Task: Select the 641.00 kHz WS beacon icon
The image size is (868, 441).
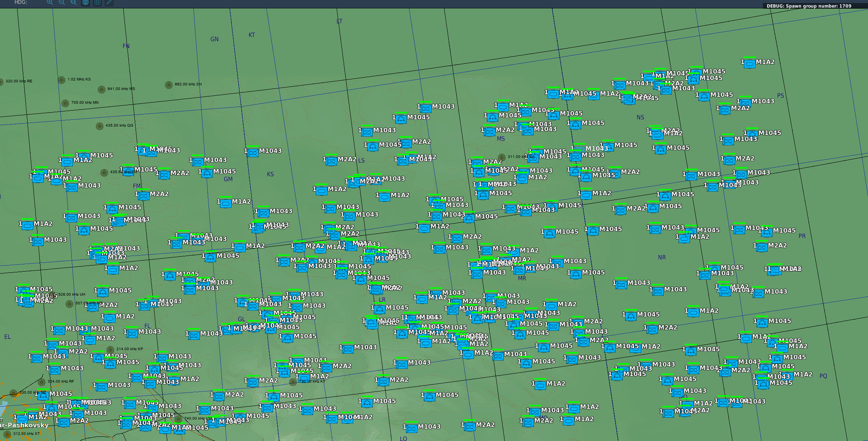Action: pyautogui.click(x=102, y=89)
